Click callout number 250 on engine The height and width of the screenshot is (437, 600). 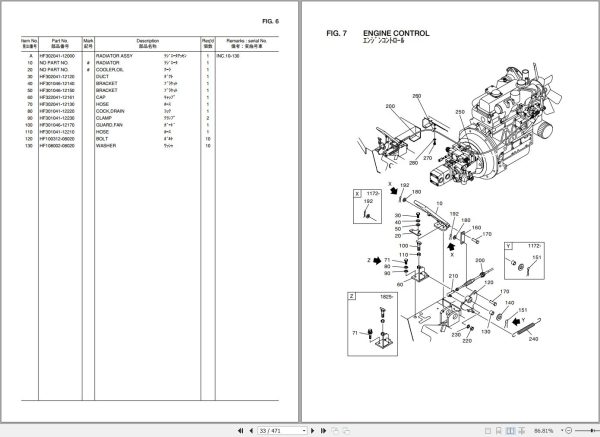click(460, 112)
